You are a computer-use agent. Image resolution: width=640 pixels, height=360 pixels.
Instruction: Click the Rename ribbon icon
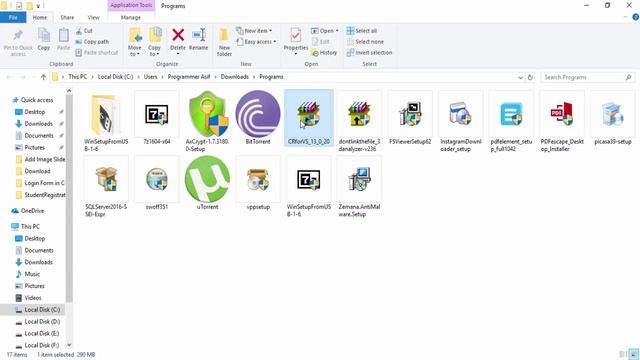(199, 35)
